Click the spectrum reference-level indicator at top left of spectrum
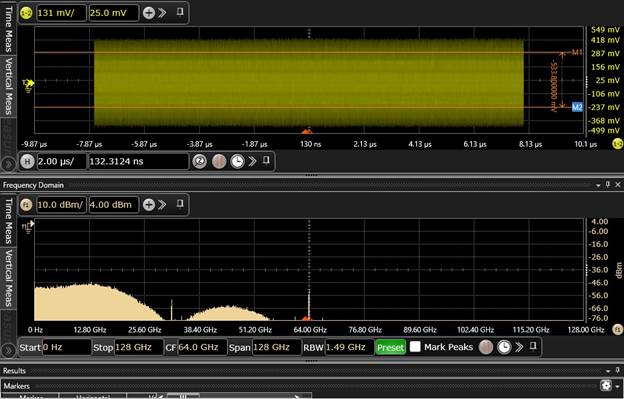The width and height of the screenshot is (624, 399). pos(28,227)
